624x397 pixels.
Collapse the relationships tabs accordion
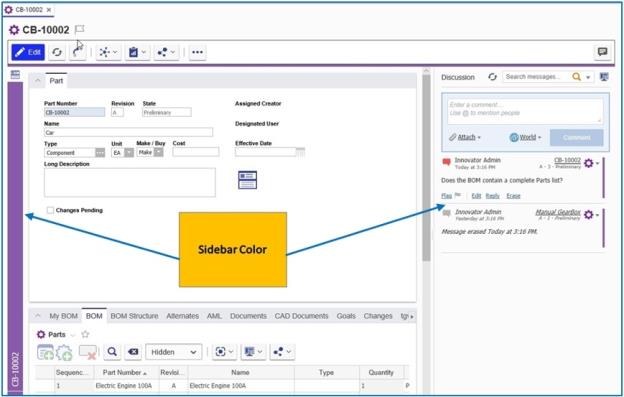(37, 316)
